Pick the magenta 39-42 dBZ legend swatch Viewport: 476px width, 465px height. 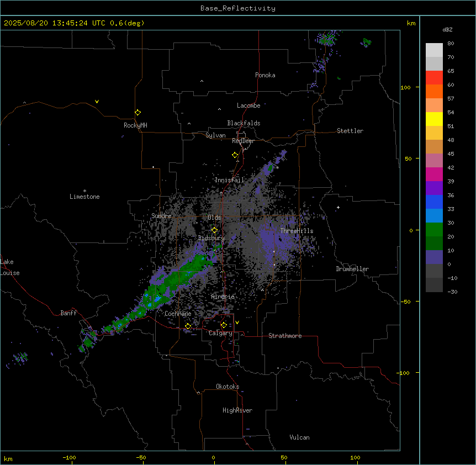pyautogui.click(x=434, y=174)
